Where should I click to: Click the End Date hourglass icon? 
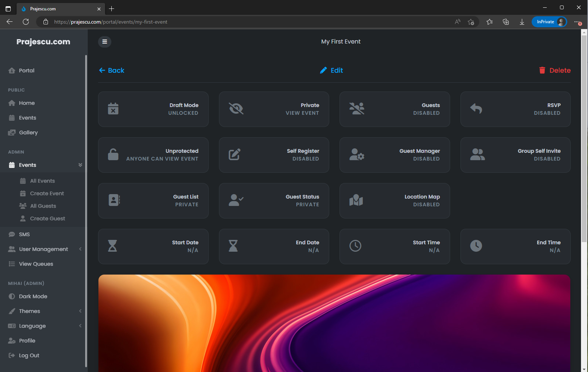(x=233, y=246)
